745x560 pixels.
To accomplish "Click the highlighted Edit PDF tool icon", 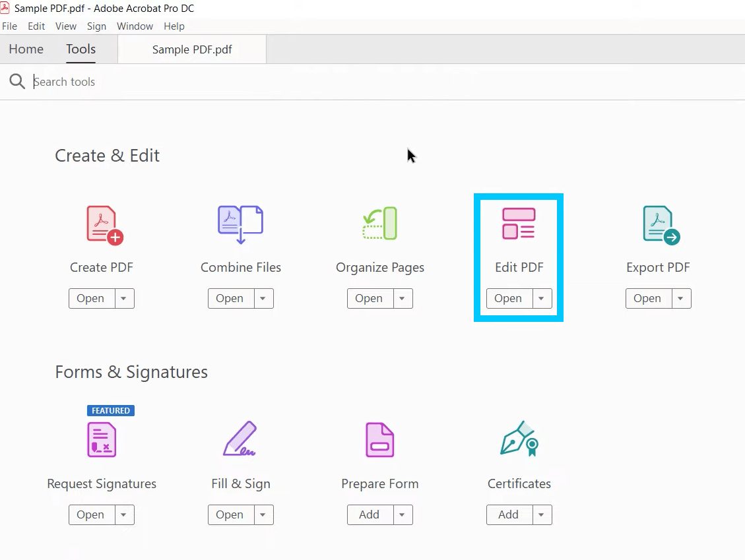I will pos(519,224).
